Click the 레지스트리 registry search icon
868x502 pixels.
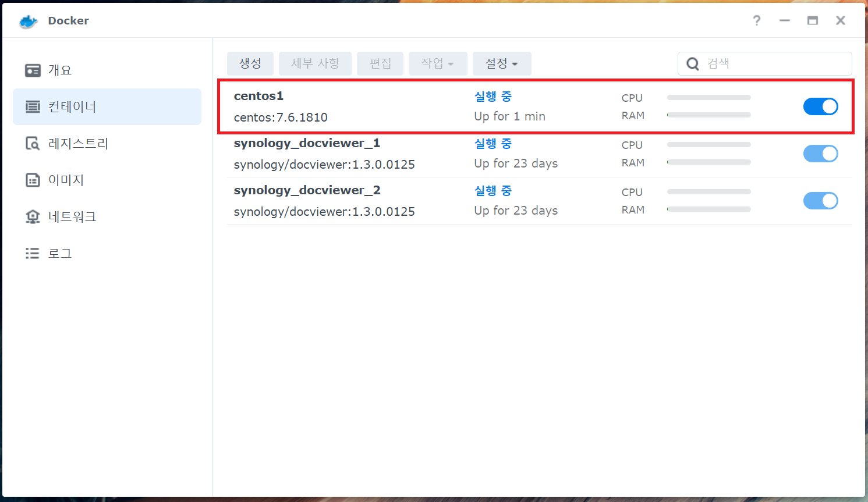coord(33,144)
